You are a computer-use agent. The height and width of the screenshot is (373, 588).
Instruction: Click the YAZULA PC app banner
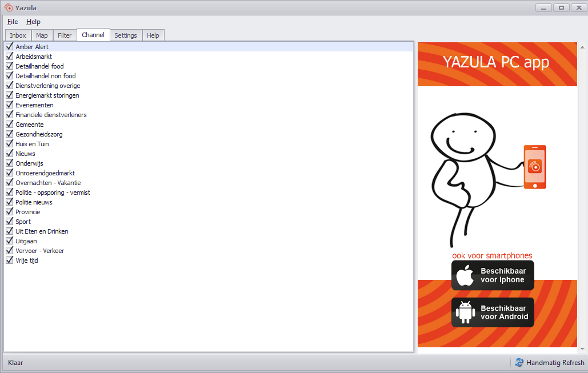coord(497,64)
